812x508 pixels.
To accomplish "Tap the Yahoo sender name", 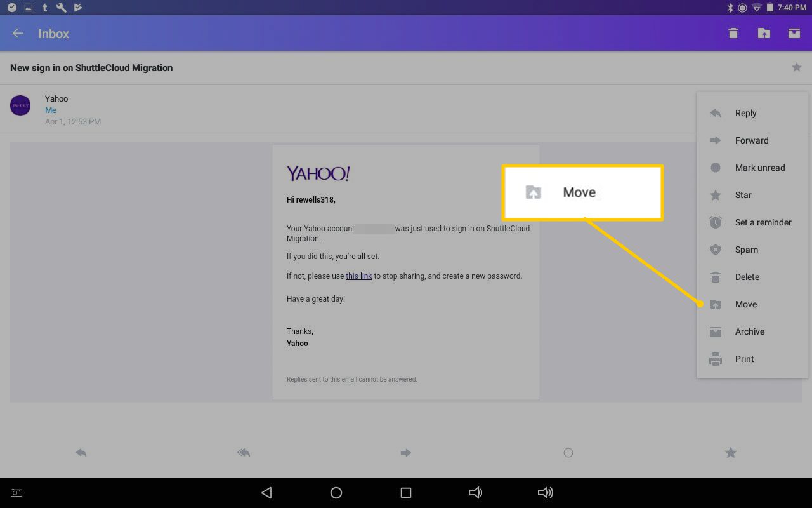I will coord(56,98).
